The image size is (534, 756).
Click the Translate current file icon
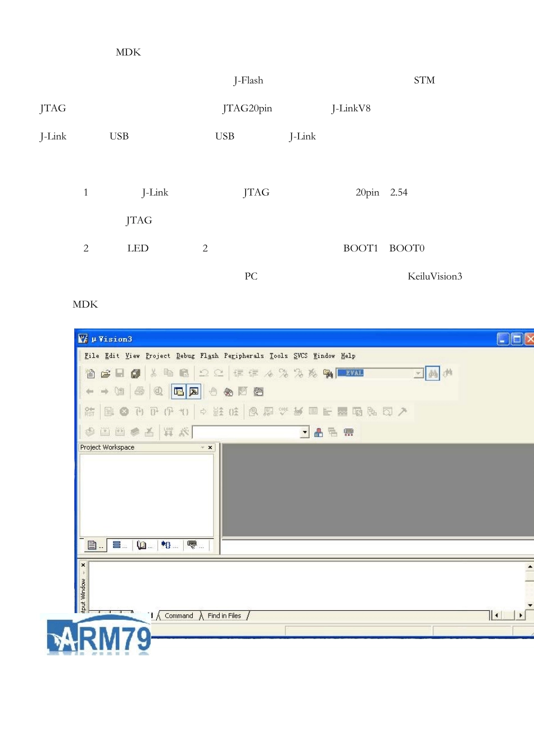(x=90, y=432)
